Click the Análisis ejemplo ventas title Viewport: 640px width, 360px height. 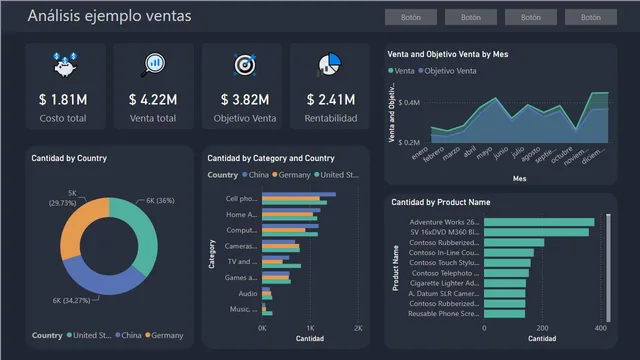pyautogui.click(x=109, y=16)
